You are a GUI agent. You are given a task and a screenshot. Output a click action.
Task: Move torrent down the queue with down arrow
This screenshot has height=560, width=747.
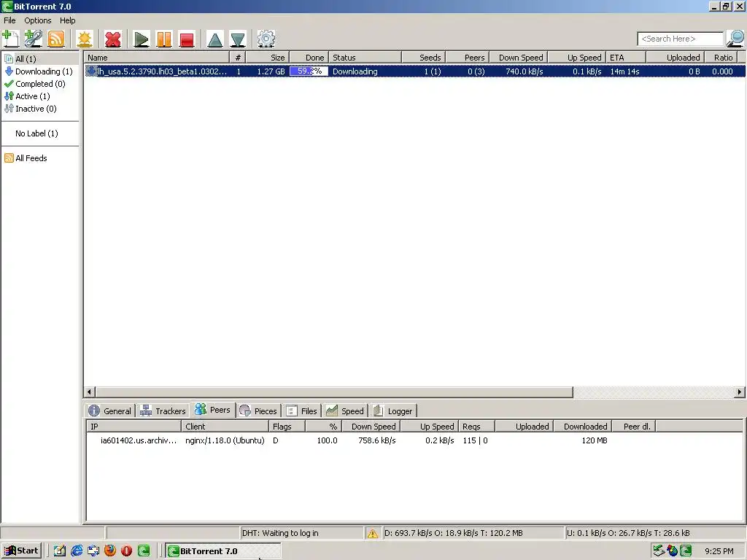tap(238, 39)
